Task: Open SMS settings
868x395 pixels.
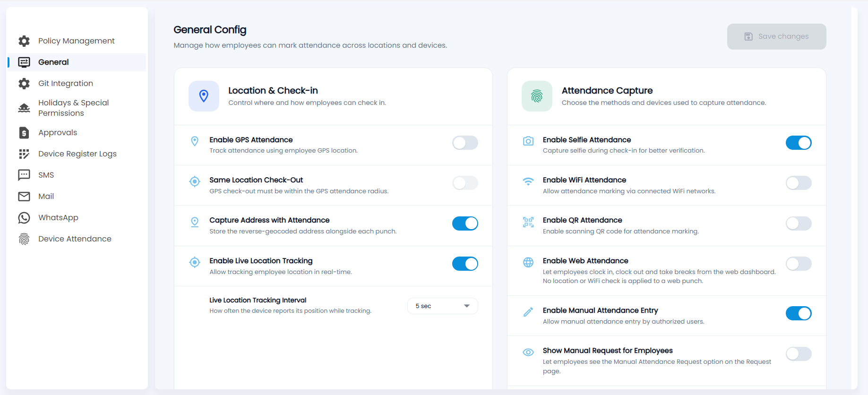Action: [77, 175]
